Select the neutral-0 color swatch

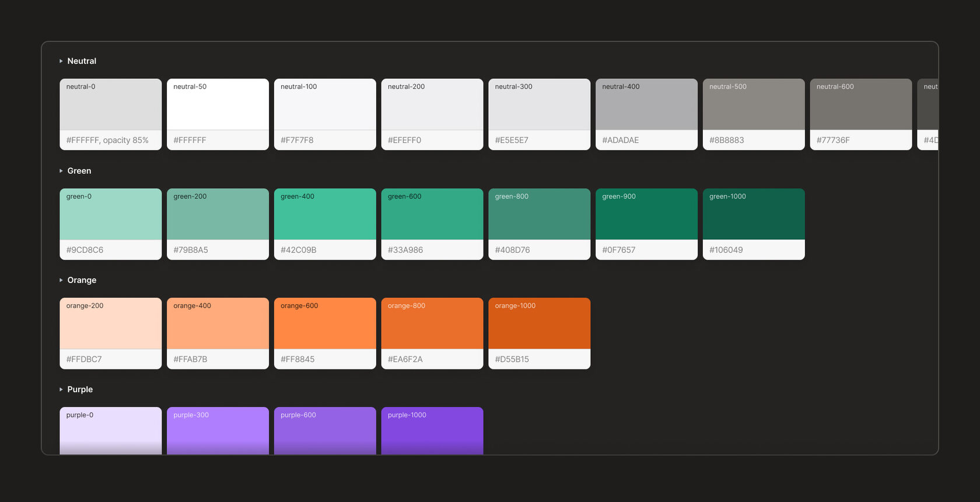[110, 104]
